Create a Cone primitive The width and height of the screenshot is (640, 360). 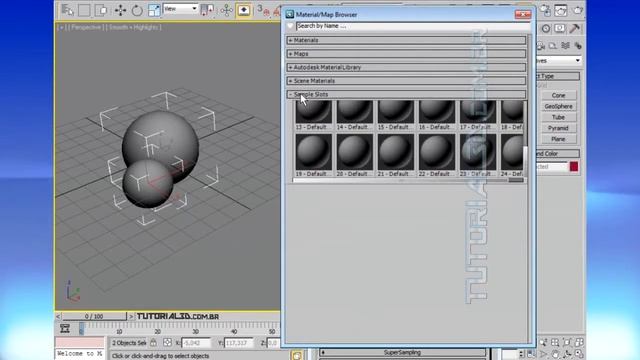(x=558, y=95)
